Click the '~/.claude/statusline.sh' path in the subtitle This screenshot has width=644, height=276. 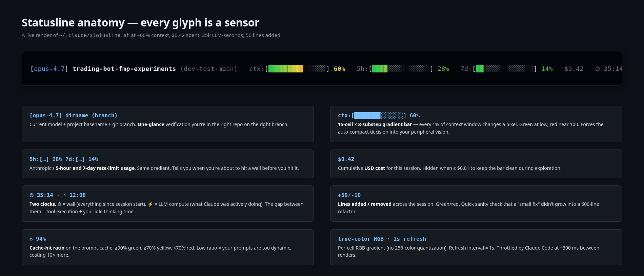[94, 35]
